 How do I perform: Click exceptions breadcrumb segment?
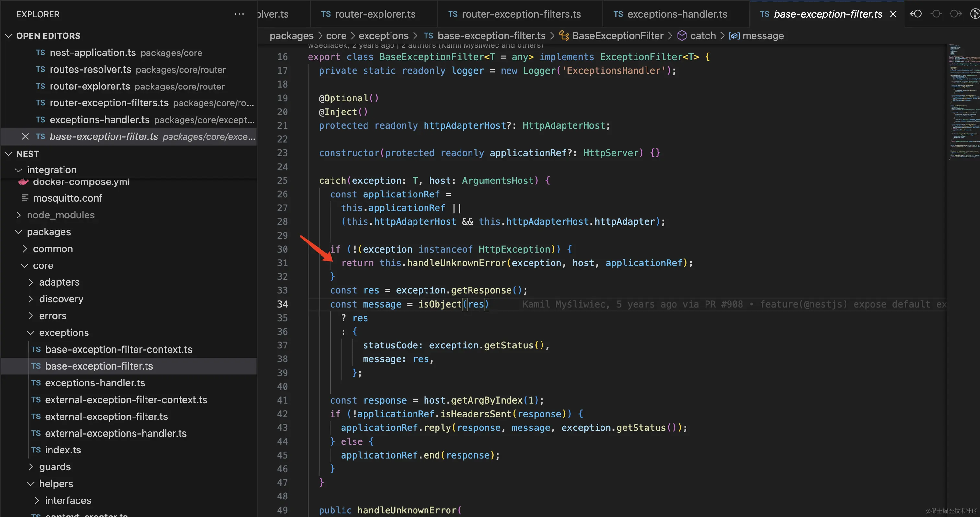(383, 35)
